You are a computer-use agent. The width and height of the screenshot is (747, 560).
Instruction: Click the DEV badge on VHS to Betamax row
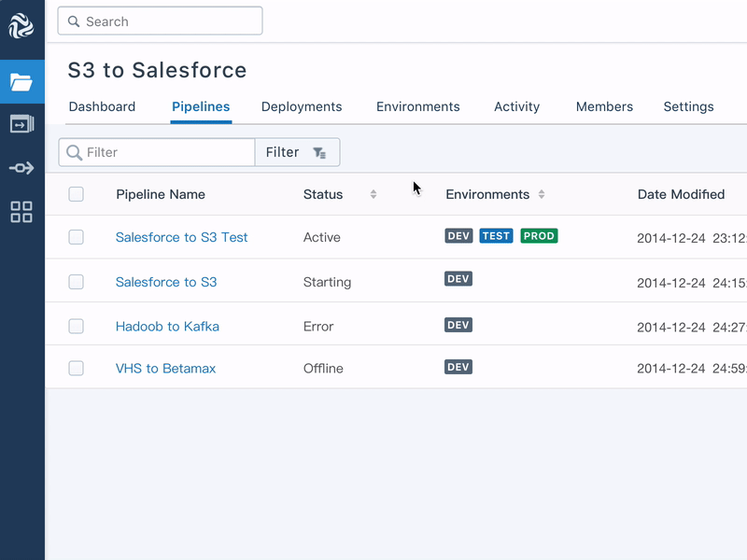coord(458,367)
